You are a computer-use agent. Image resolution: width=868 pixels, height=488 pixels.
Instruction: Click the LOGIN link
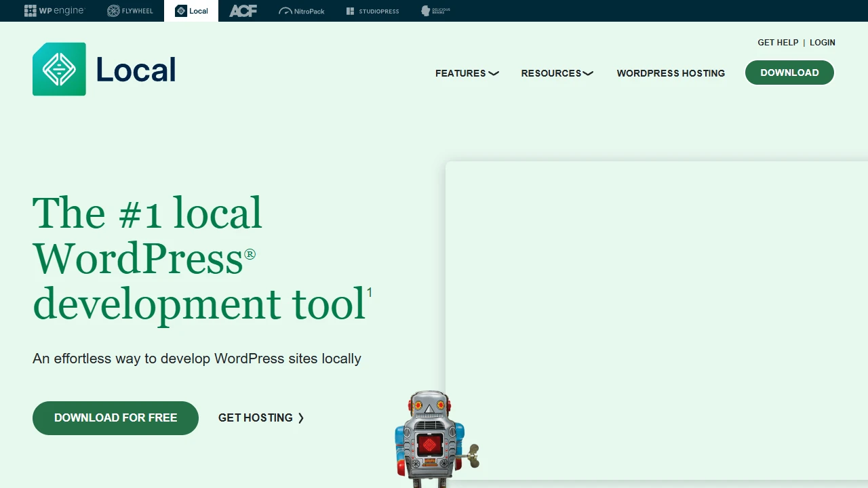823,42
